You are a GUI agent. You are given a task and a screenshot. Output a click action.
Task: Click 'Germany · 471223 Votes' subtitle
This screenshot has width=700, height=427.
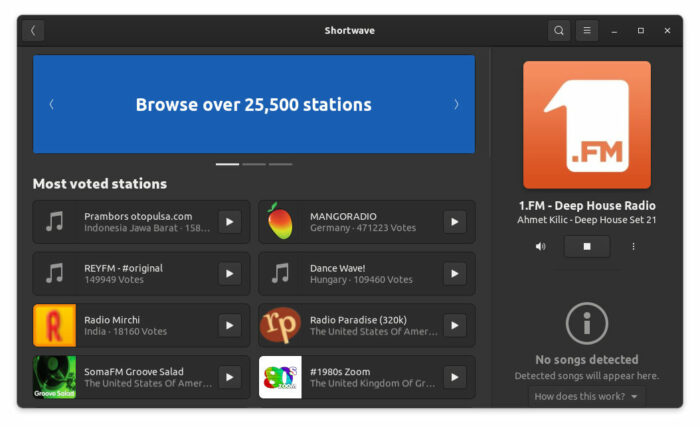coord(363,228)
